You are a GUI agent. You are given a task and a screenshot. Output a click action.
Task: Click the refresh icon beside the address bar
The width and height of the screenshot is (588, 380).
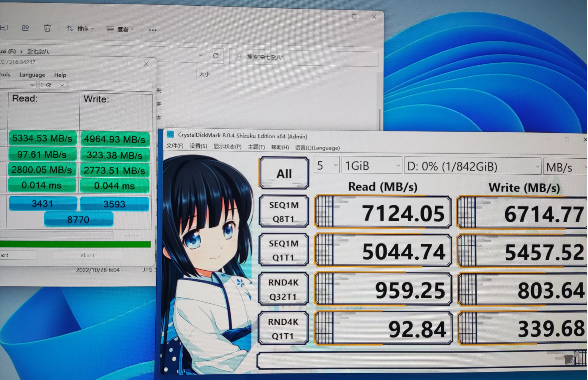[x=216, y=56]
